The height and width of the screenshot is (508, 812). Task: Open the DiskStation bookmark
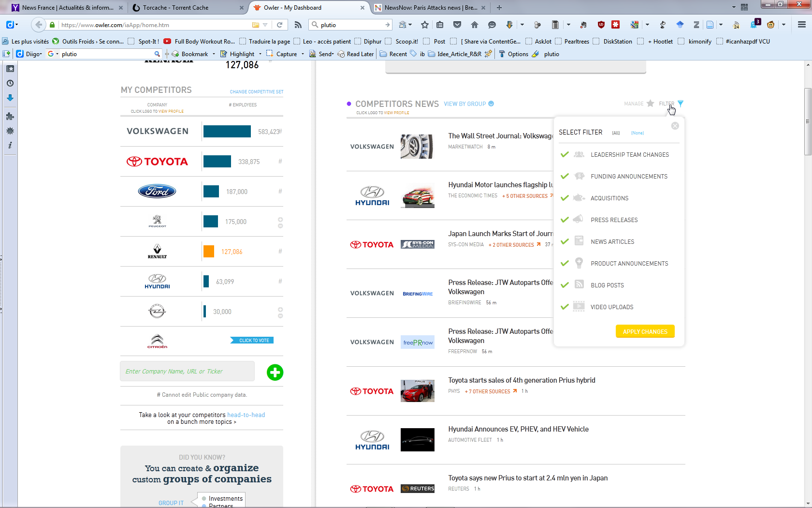coord(612,42)
